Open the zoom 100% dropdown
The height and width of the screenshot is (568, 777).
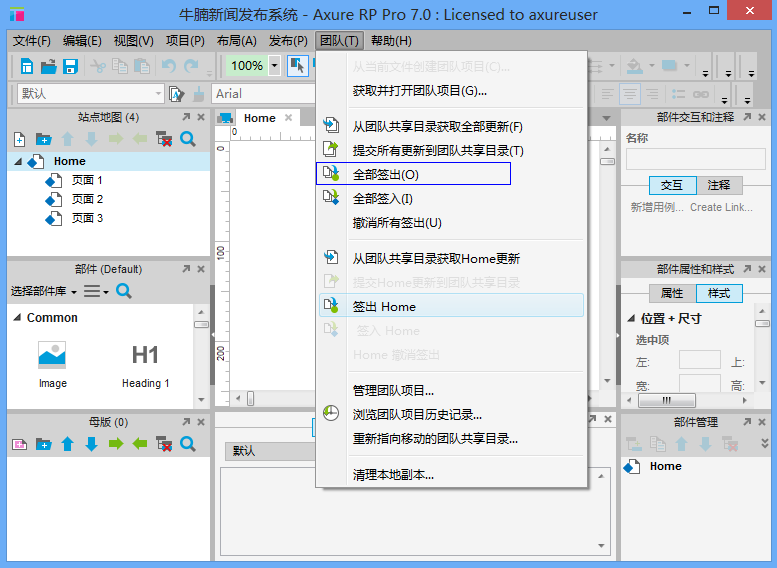click(x=274, y=65)
